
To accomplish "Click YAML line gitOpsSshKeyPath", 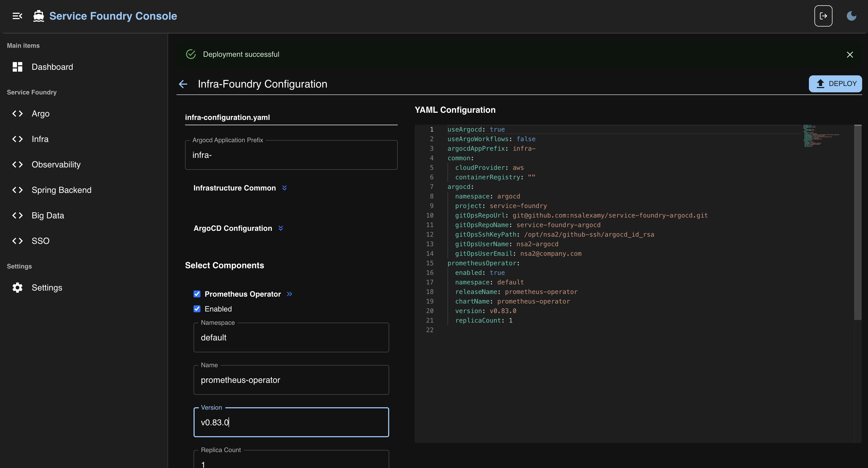I will [555, 234].
